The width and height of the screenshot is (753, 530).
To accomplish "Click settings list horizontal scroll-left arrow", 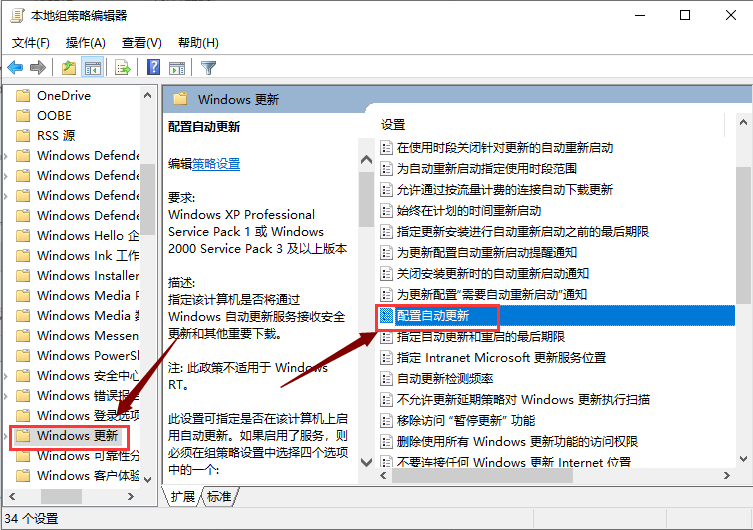I will pos(383,476).
